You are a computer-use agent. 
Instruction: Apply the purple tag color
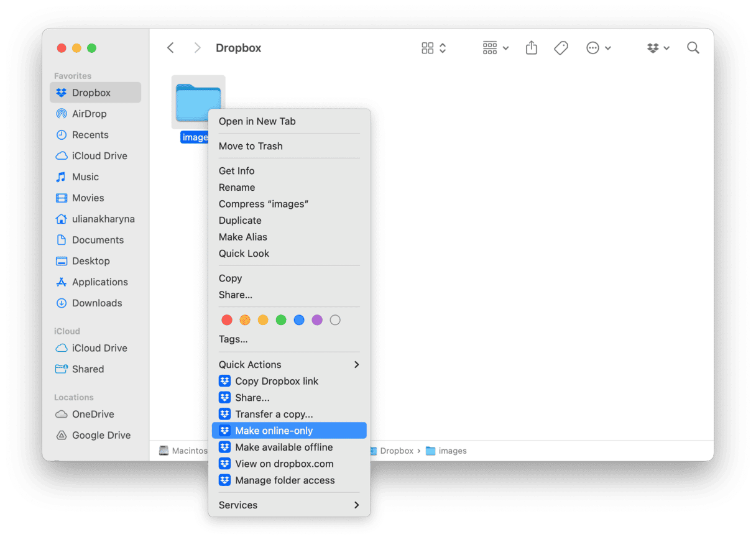click(317, 320)
